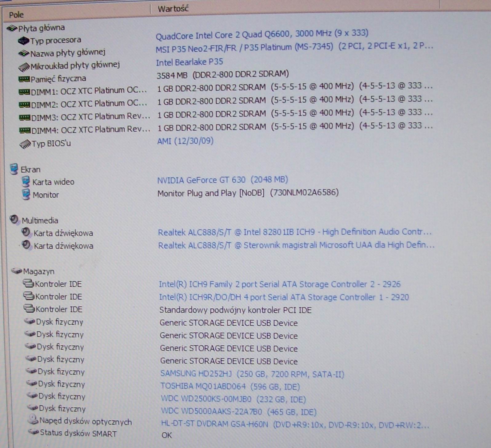Select the 3584 MB memory value
This screenshot has height=448, width=491.
point(223,74)
